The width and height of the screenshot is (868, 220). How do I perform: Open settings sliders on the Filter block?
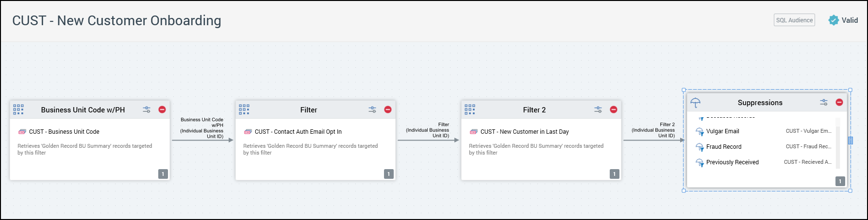[372, 110]
